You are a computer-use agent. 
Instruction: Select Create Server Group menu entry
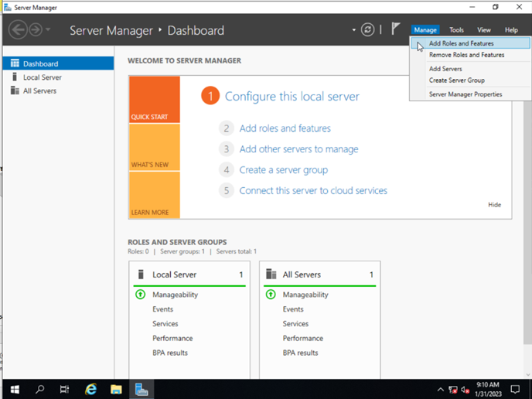click(x=470, y=80)
